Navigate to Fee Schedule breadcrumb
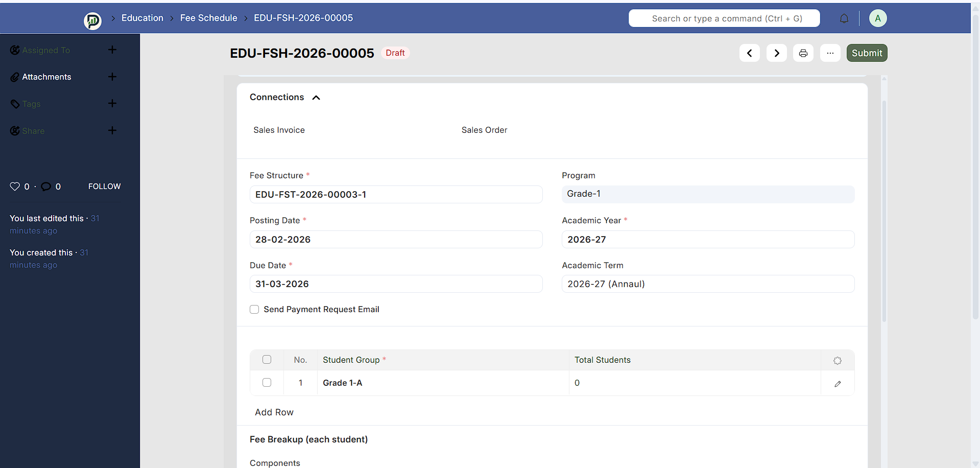 [x=208, y=18]
